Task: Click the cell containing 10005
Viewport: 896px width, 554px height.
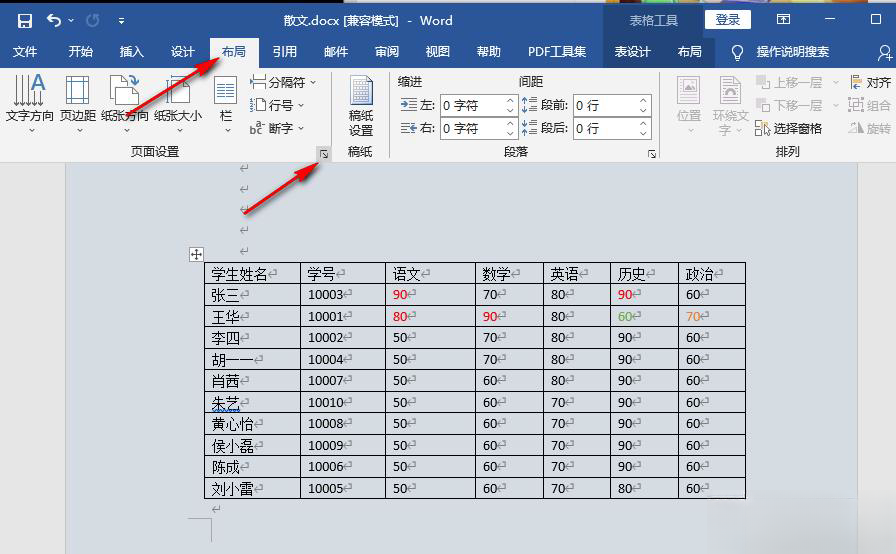Action: [343, 488]
